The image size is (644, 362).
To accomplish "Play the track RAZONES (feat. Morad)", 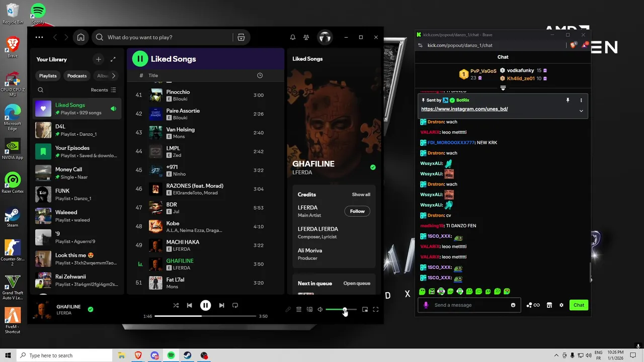I will (x=206, y=189).
